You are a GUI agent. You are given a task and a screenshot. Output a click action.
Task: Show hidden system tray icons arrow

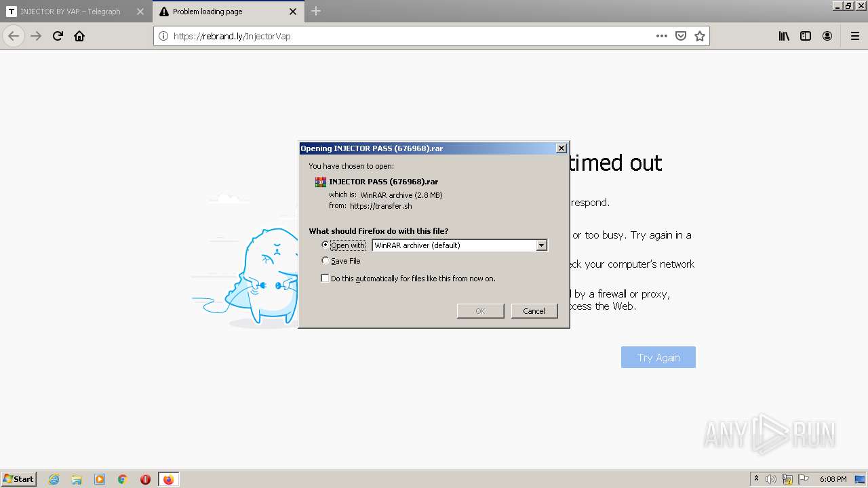[756, 479]
